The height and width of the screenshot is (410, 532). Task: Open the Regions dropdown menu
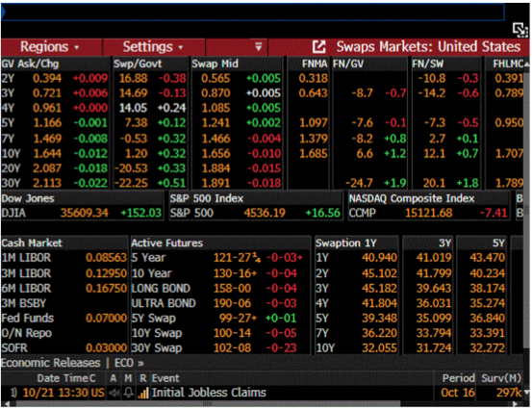(50, 47)
